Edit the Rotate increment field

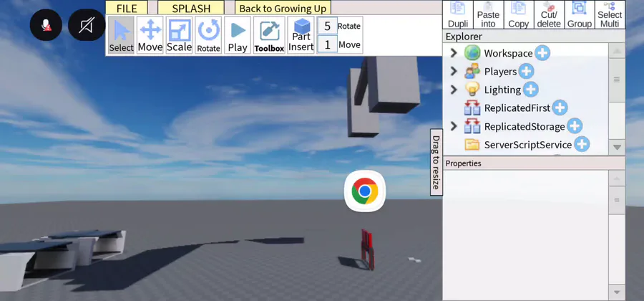(327, 26)
